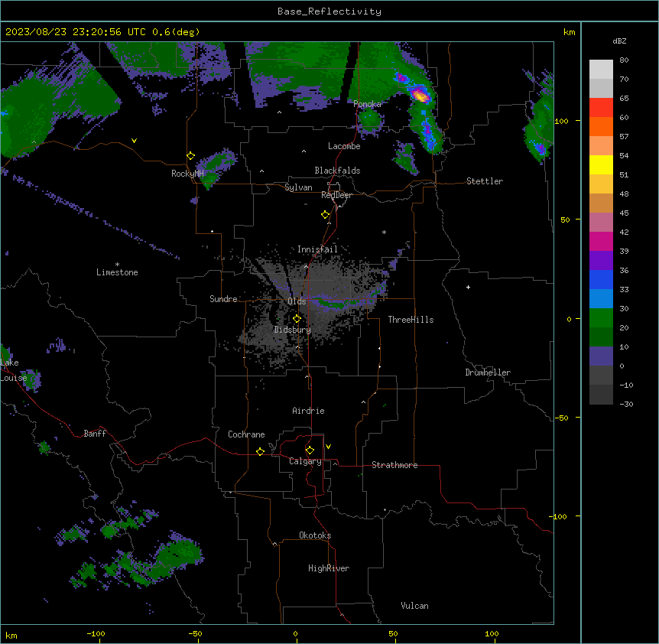Click the yellow v marker northwest of RockyMH
This screenshot has height=644, width=659.
134,141
